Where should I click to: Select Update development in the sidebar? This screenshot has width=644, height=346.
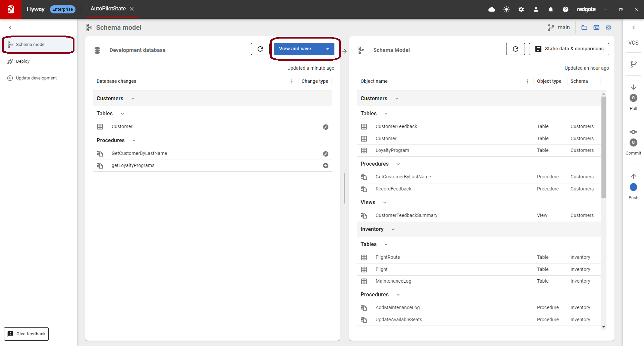tap(36, 78)
